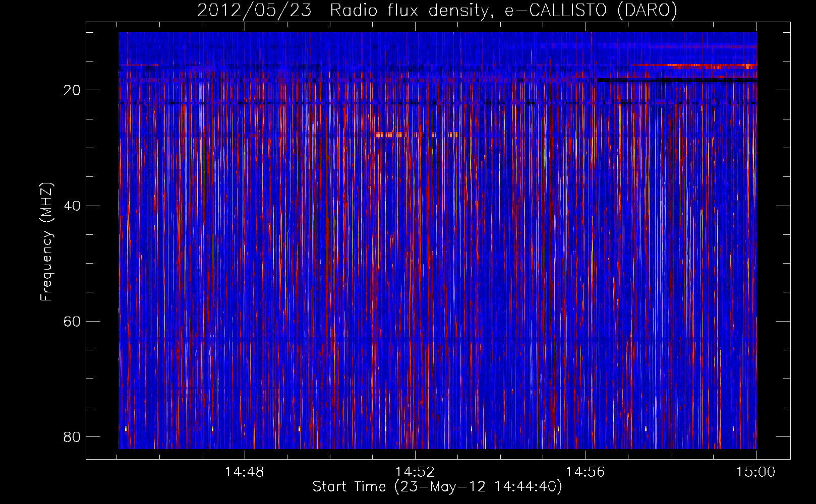
Task: Click the black band near 18 MHz at right
Action: click(677, 80)
